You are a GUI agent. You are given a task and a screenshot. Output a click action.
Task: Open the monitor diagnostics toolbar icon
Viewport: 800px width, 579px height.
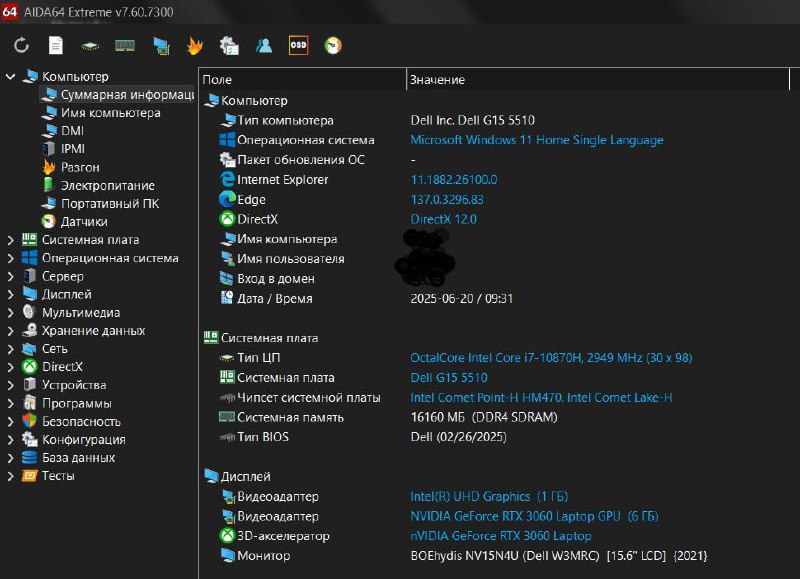point(161,46)
